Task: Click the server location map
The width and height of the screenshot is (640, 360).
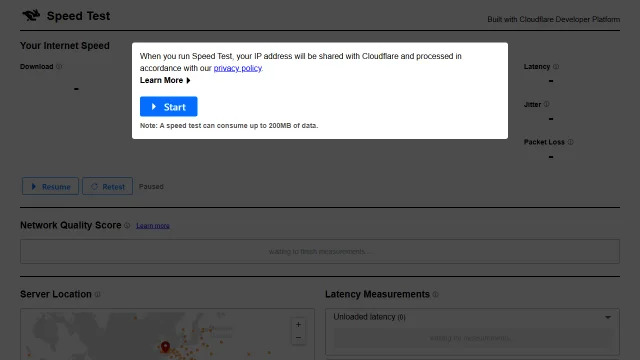Action: point(167,334)
